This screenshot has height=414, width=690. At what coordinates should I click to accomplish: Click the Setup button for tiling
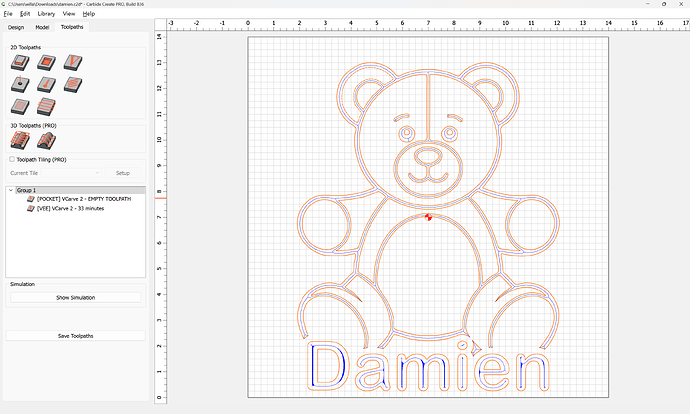(123, 173)
